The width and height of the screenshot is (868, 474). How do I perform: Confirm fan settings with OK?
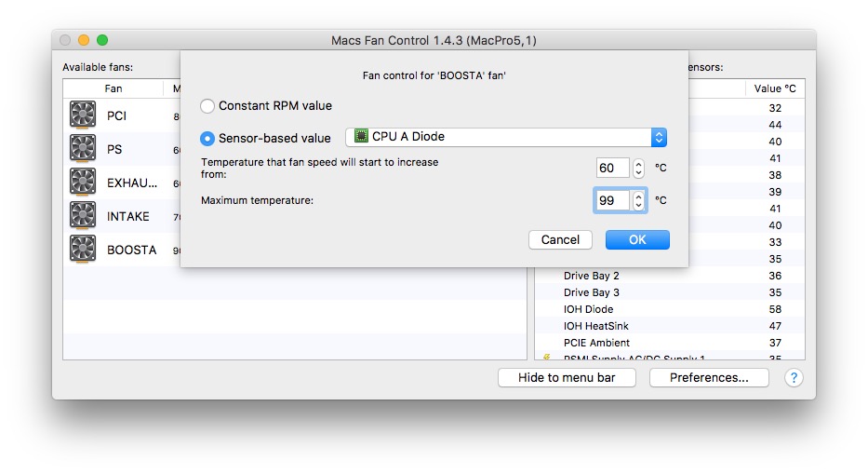(x=637, y=239)
